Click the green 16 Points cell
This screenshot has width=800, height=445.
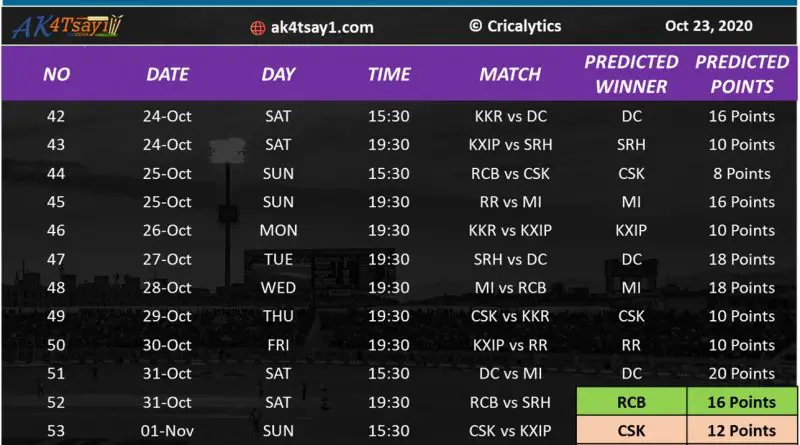pos(742,403)
